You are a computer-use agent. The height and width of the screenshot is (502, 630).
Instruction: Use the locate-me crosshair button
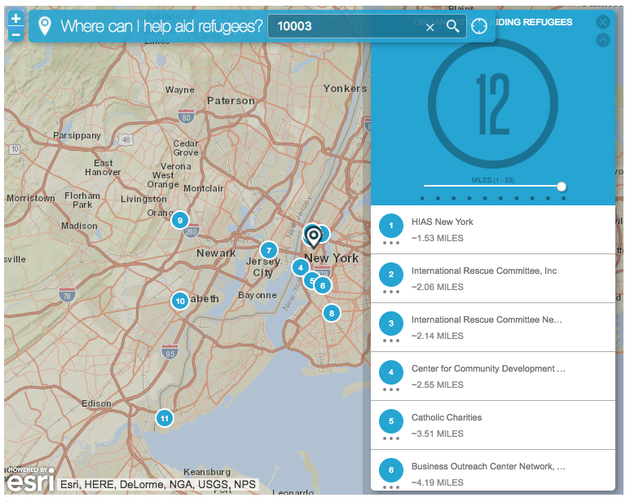click(x=479, y=26)
